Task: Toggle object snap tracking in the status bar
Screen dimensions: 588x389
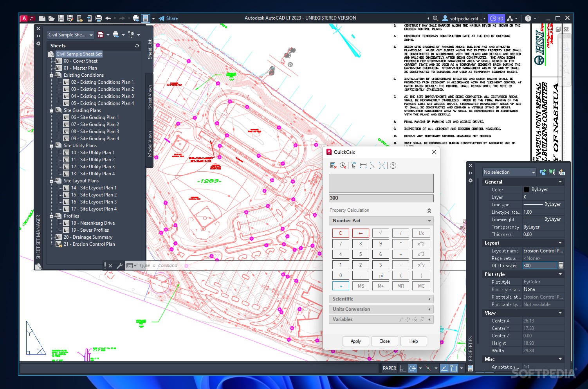Action: [444, 368]
